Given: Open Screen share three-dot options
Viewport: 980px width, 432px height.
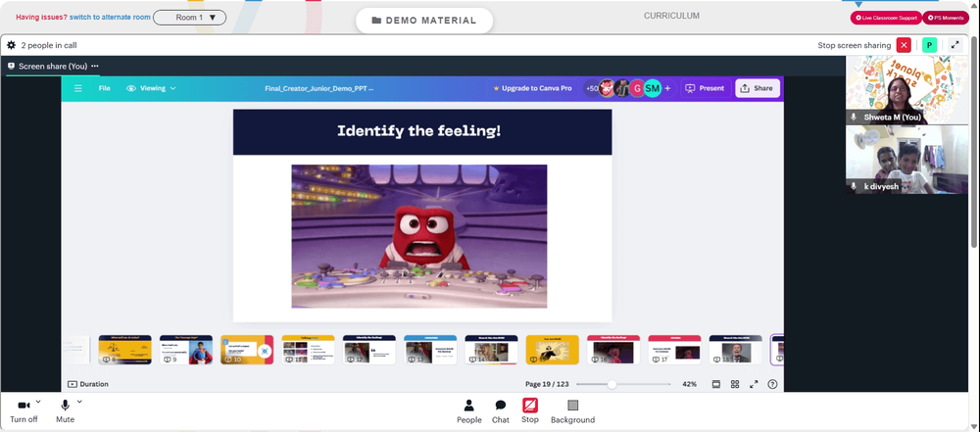Looking at the screenshot, I should click(x=94, y=67).
